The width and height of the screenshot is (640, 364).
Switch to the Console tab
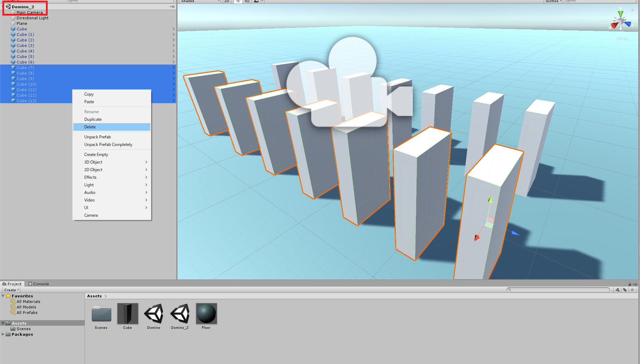[x=39, y=284]
